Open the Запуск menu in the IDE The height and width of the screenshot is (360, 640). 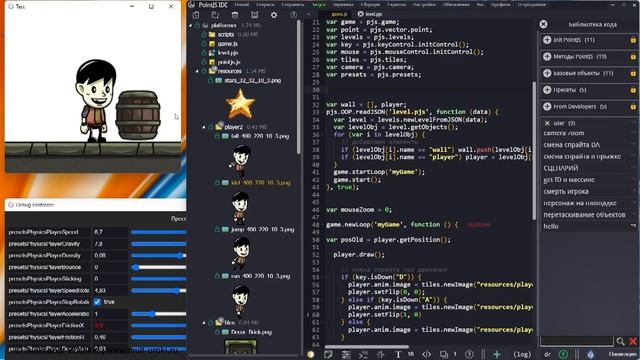(x=319, y=4)
